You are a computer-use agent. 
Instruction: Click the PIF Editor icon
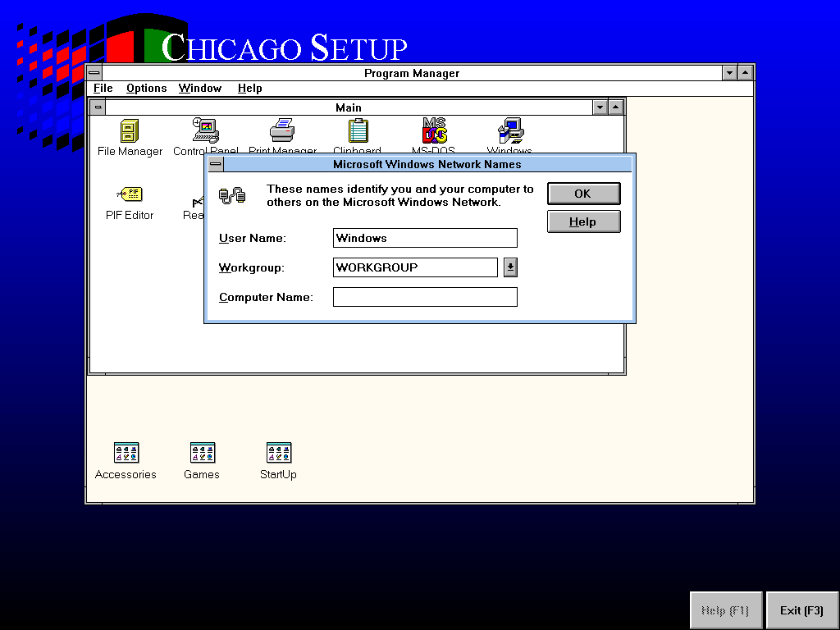pyautogui.click(x=130, y=194)
